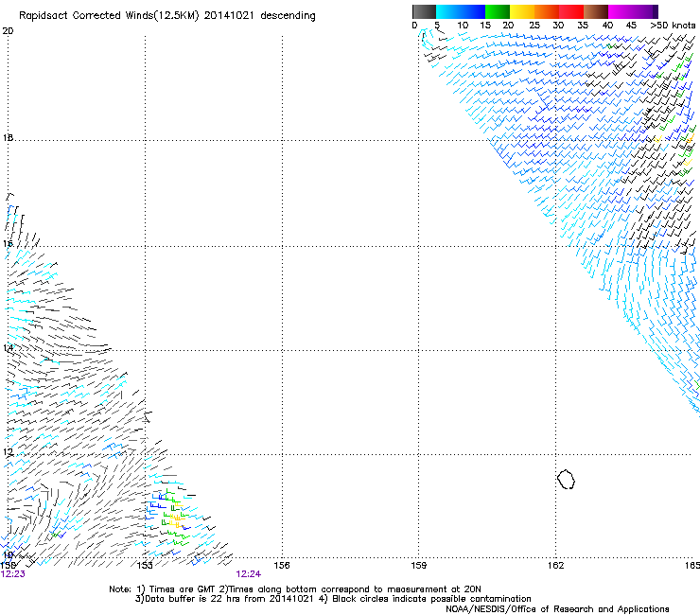
Task: Click the note about black circles contamination
Action: click(x=425, y=599)
